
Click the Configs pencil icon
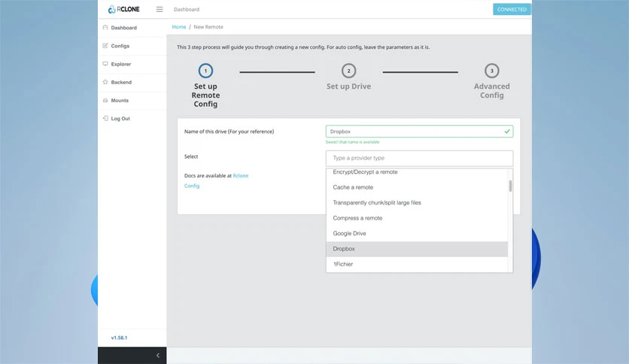click(x=105, y=46)
